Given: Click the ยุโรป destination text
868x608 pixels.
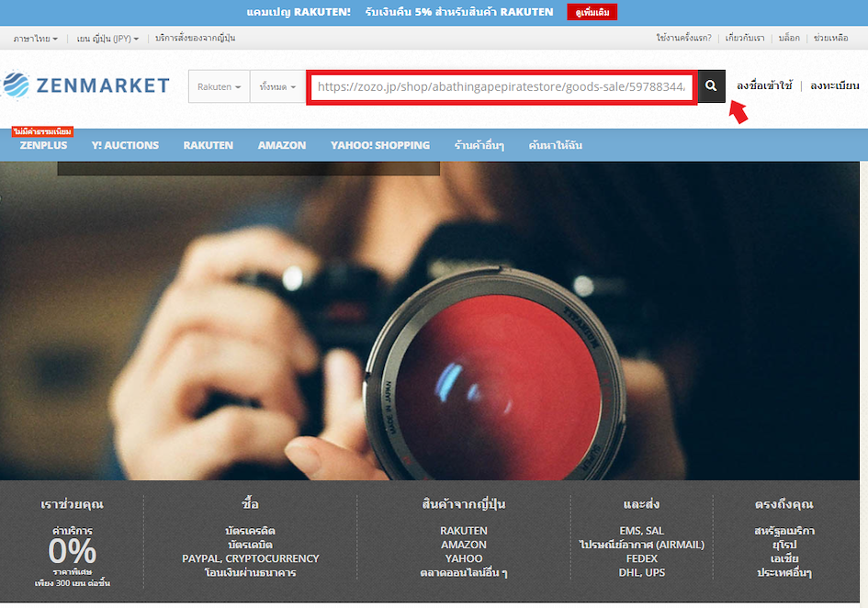Looking at the screenshot, I should click(784, 545).
